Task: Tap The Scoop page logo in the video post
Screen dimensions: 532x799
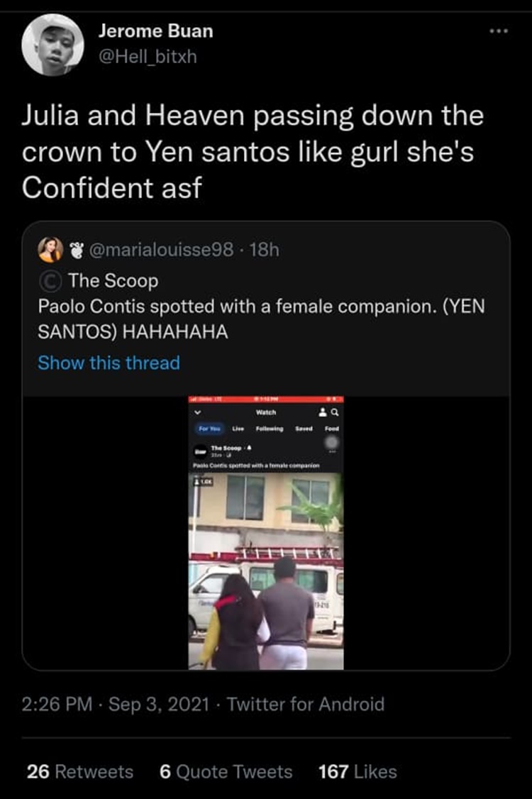Action: pyautogui.click(x=199, y=451)
